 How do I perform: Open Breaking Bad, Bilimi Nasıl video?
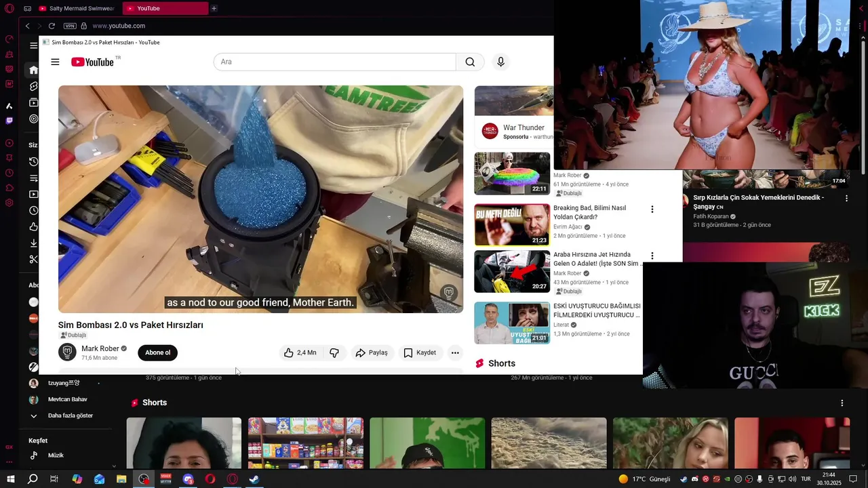pyautogui.click(x=589, y=212)
